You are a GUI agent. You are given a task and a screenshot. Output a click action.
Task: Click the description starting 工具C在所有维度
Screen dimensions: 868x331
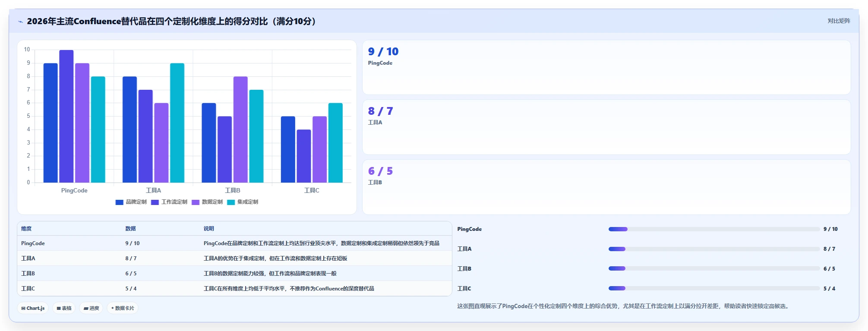tap(289, 289)
